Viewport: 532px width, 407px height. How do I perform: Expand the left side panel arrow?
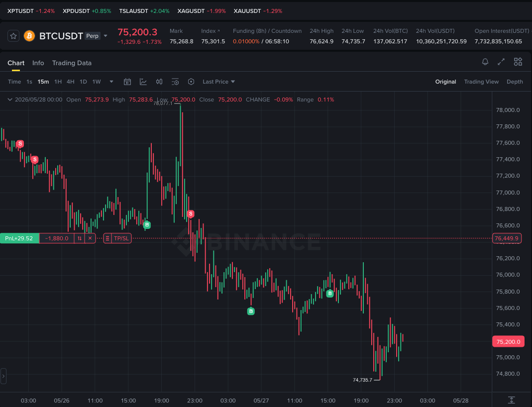pos(3,376)
